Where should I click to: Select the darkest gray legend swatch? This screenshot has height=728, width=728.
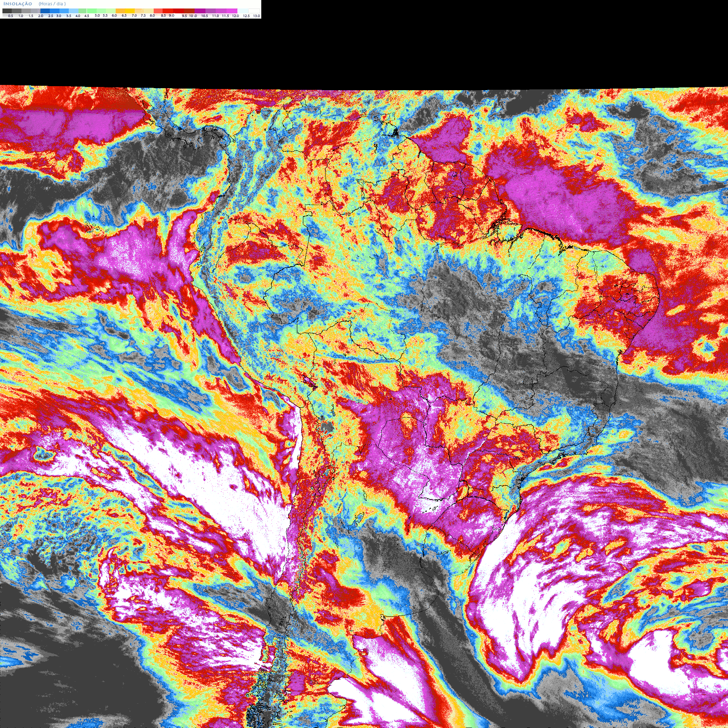7,11
